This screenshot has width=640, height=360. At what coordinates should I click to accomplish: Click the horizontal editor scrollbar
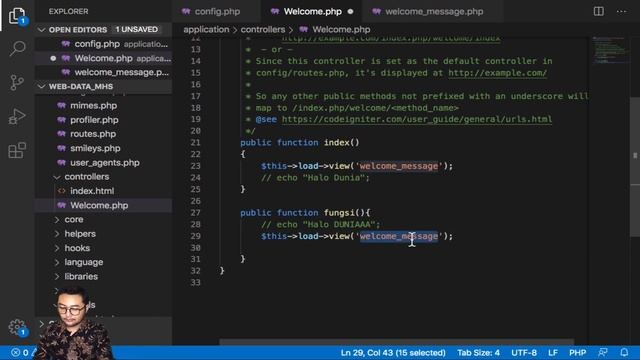point(396,342)
